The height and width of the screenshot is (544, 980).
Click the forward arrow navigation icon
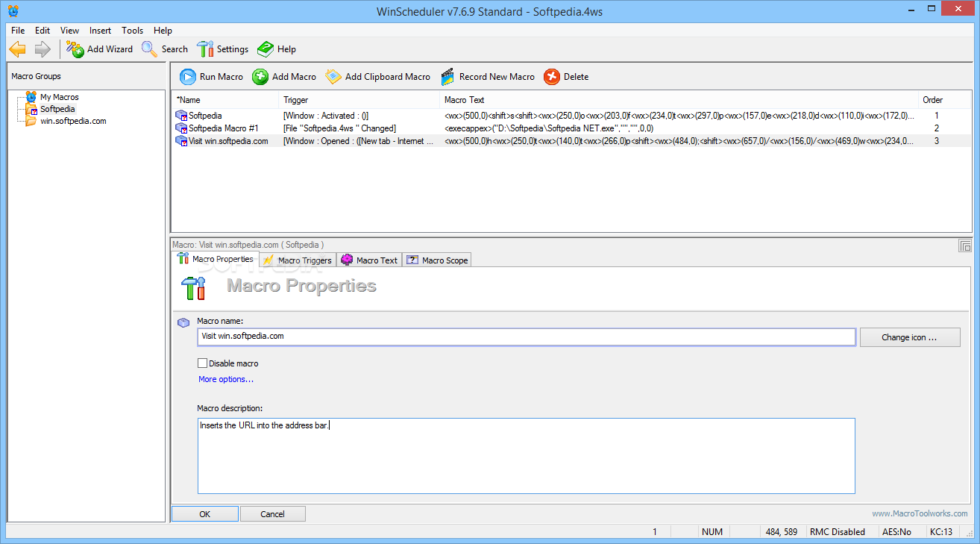tap(43, 49)
